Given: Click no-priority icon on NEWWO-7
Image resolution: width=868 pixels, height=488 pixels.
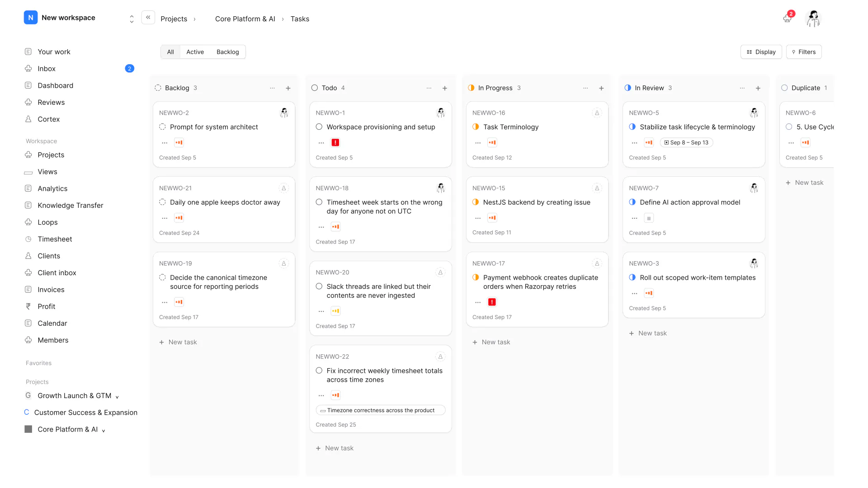Looking at the screenshot, I should (649, 218).
